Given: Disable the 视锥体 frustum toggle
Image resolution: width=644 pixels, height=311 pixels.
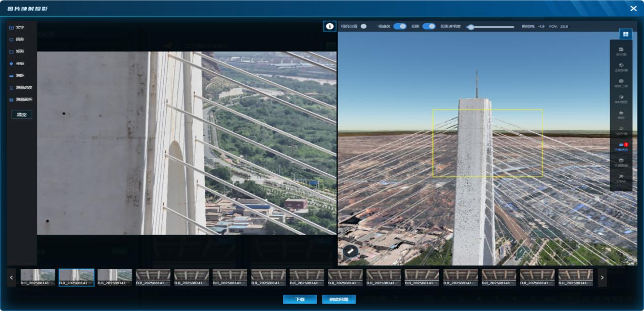Looking at the screenshot, I should [x=400, y=26].
